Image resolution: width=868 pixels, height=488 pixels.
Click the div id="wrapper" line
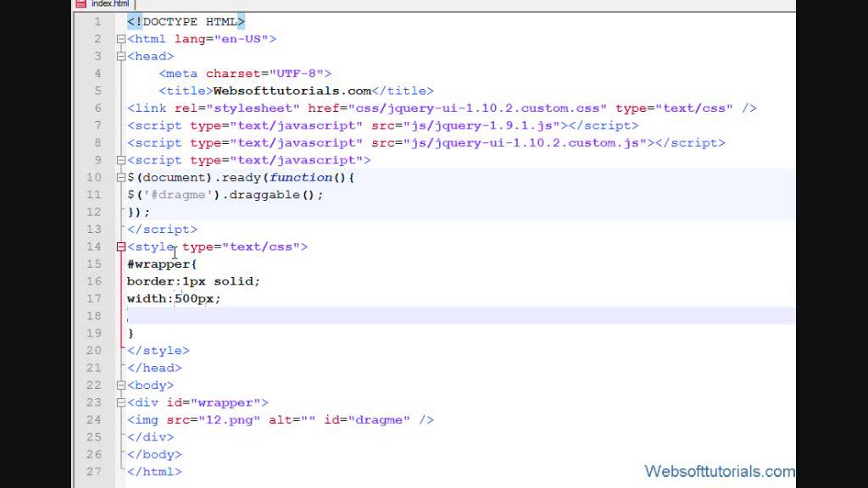pos(198,402)
